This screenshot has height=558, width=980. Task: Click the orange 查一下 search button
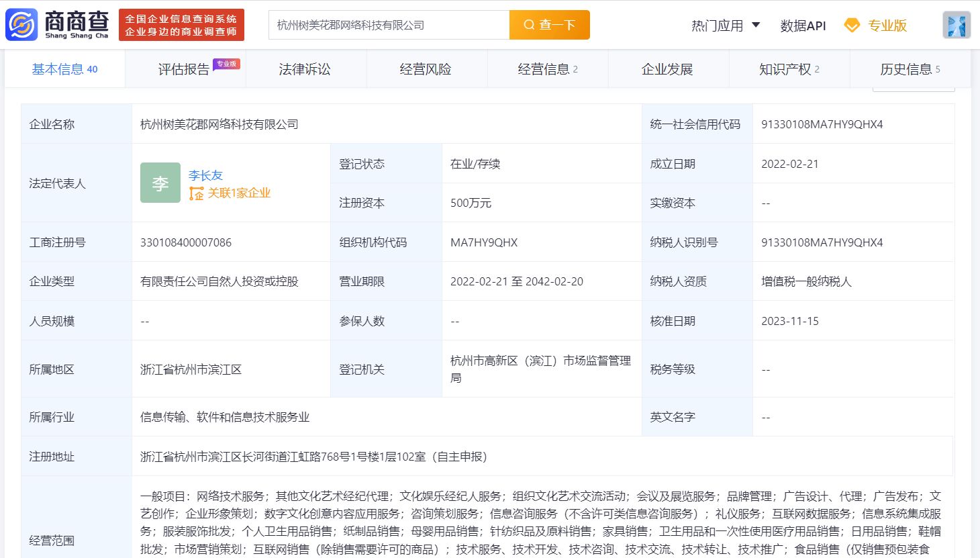point(550,25)
